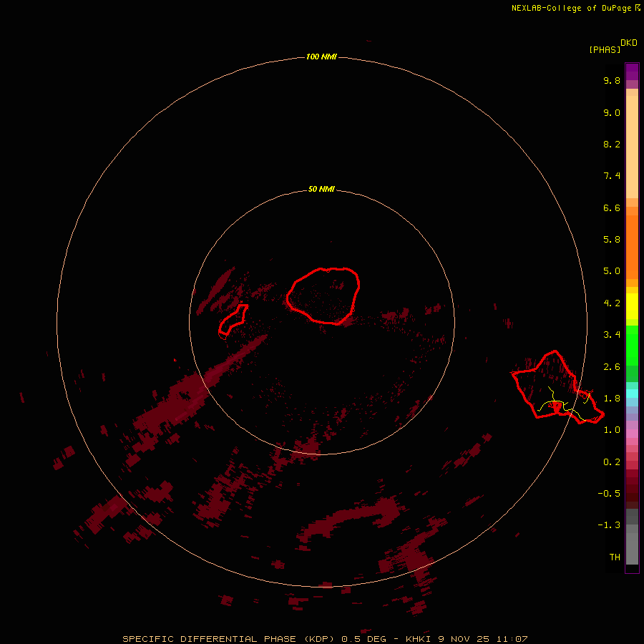Viewport: 644px width, 644px height.
Task: Click the 9.0 value on the color scale
Action: (x=612, y=112)
